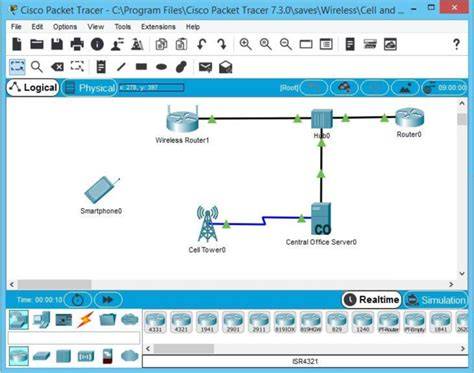This screenshot has width=474, height=373.
Task: Select the Smartphone0 device on canvas
Action: click(x=102, y=189)
